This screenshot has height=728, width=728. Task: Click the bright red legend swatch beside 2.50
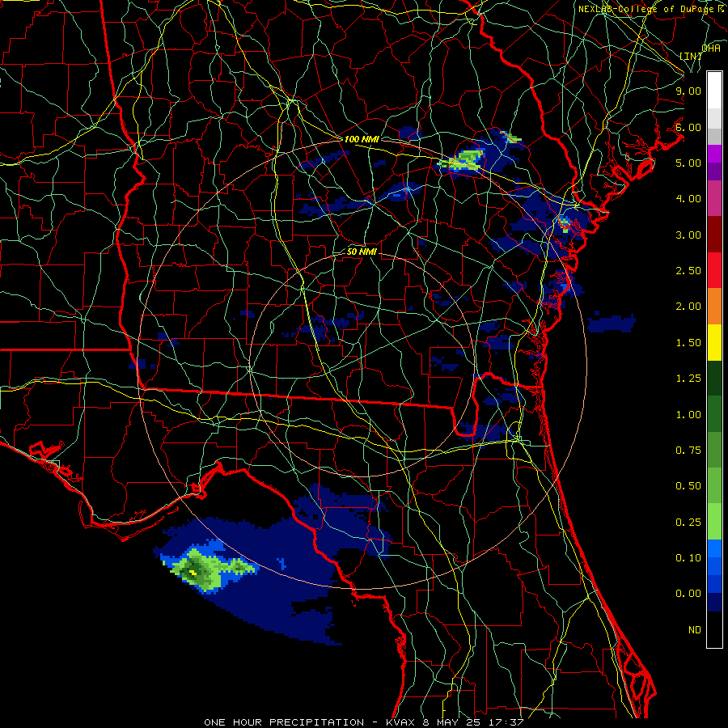[714, 270]
